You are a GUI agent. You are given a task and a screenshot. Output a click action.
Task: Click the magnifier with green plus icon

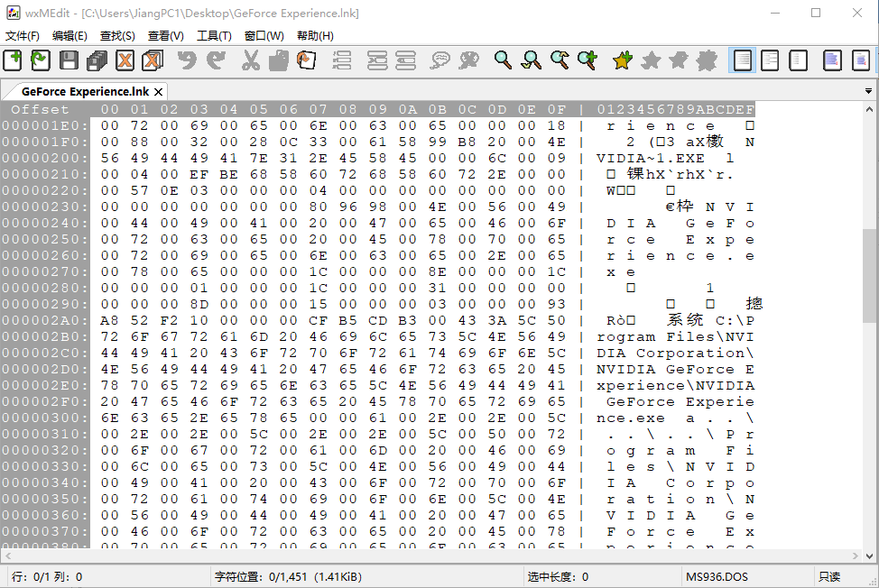[x=588, y=60]
